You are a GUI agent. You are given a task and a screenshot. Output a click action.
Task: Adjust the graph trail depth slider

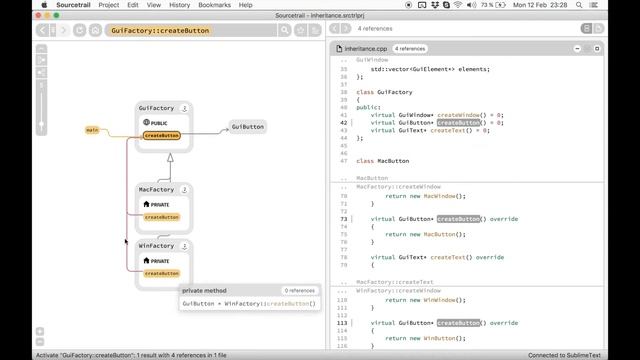(42, 124)
